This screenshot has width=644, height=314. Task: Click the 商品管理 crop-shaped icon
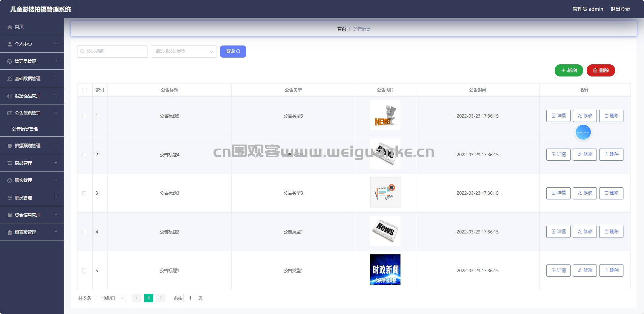click(x=10, y=163)
